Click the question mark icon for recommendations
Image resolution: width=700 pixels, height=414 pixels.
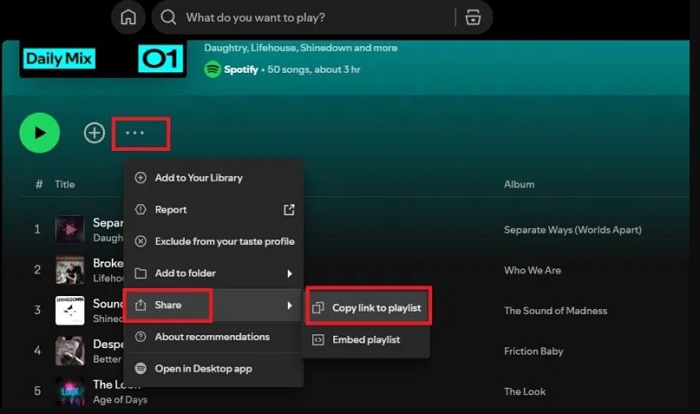[141, 337]
